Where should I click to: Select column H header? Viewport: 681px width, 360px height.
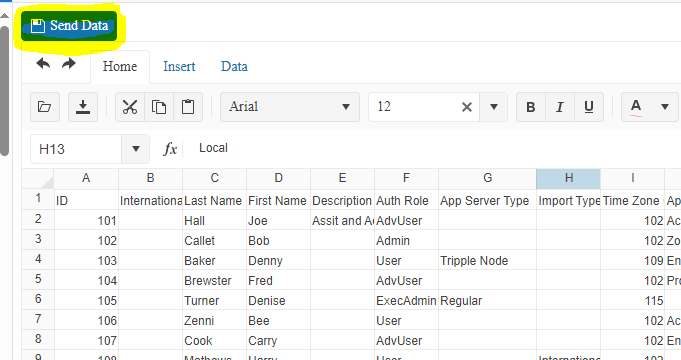tap(569, 178)
